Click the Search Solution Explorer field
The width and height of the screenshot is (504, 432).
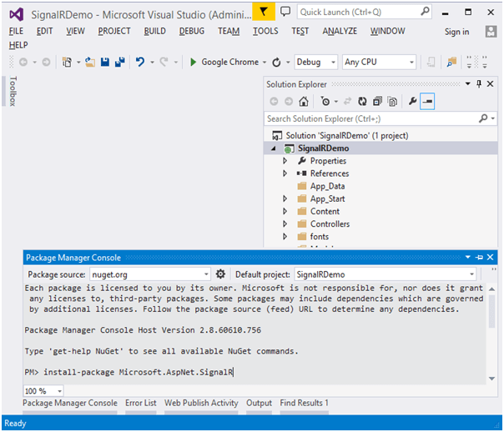371,118
